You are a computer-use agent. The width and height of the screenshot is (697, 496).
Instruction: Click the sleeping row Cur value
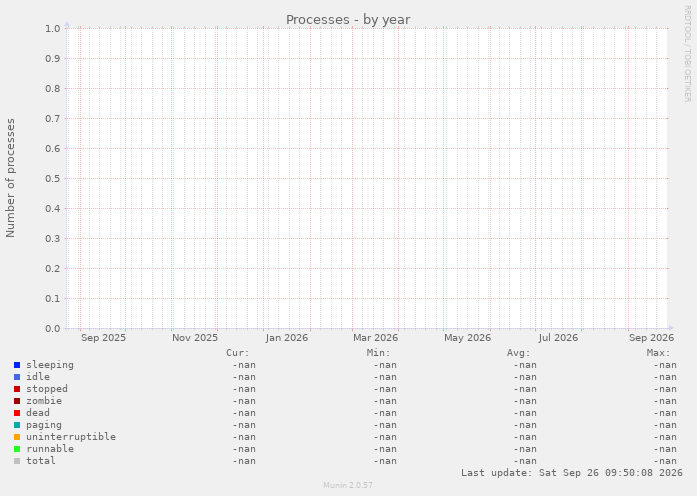pos(244,365)
